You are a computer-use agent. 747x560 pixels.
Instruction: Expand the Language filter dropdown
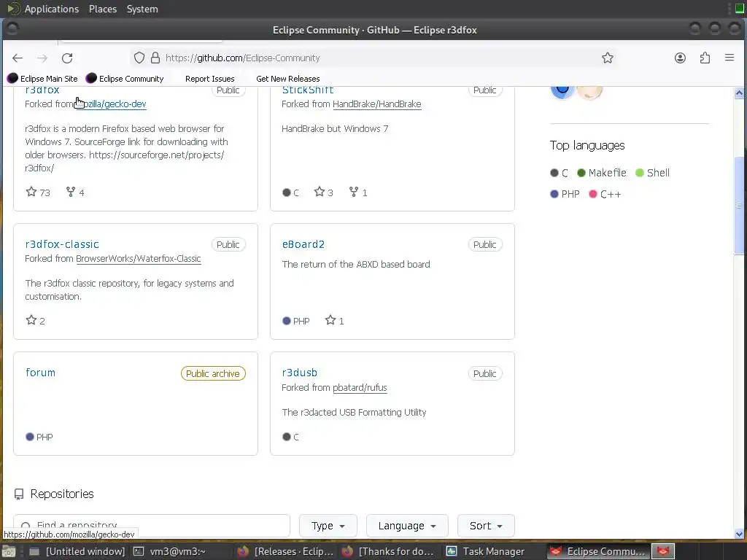coord(407,526)
